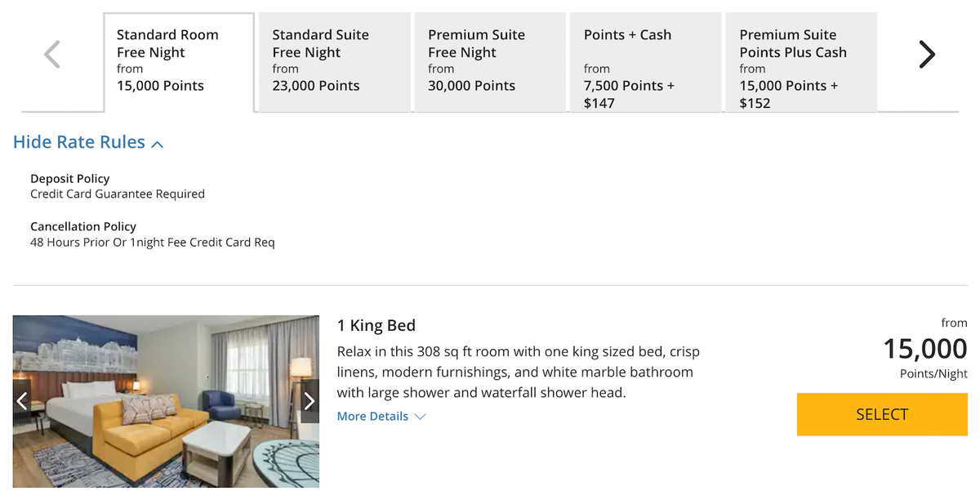The image size is (980, 500).
Task: Click the right arrow to show more rate tabs
Action: coord(926,55)
